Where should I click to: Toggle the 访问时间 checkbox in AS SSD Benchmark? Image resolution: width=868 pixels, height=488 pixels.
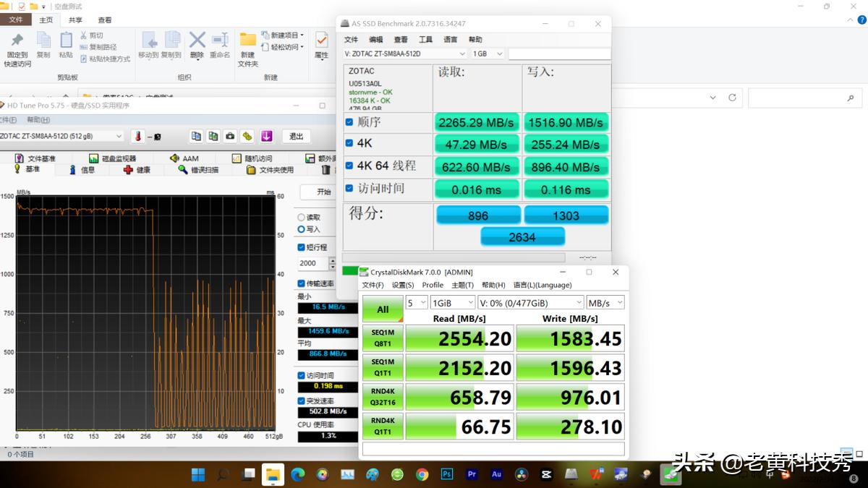(x=349, y=189)
